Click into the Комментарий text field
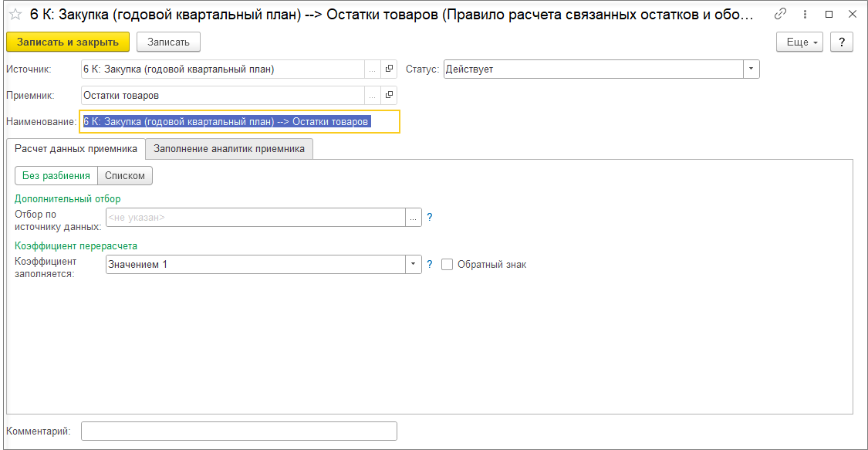 pyautogui.click(x=238, y=431)
